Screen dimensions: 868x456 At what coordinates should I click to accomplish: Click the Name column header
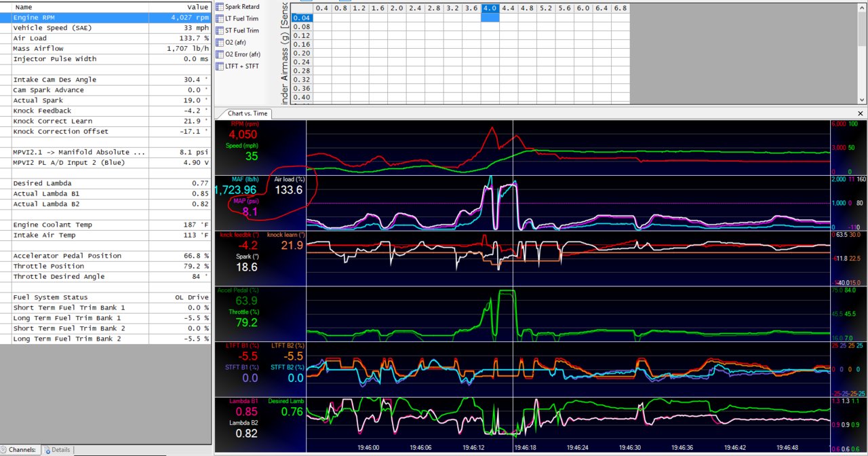coord(75,7)
